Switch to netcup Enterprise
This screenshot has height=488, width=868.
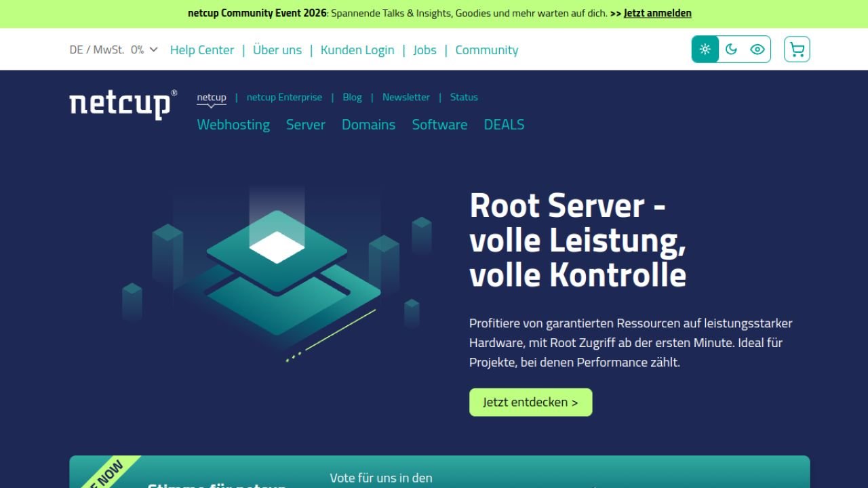284,98
